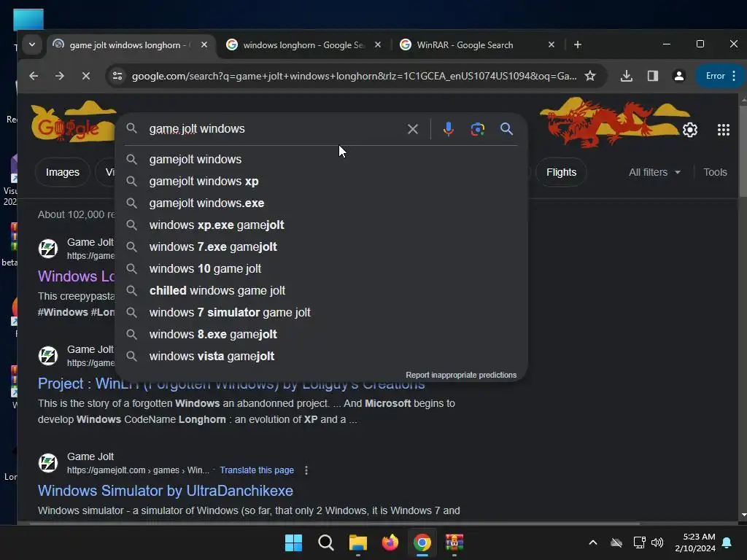Viewport: 747px width, 560px height.
Task: Stop page loading with the X button
Action: (86, 76)
